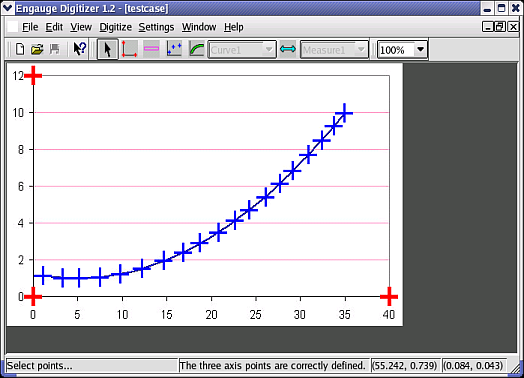Select the pink Scale Bar tool

(151, 49)
